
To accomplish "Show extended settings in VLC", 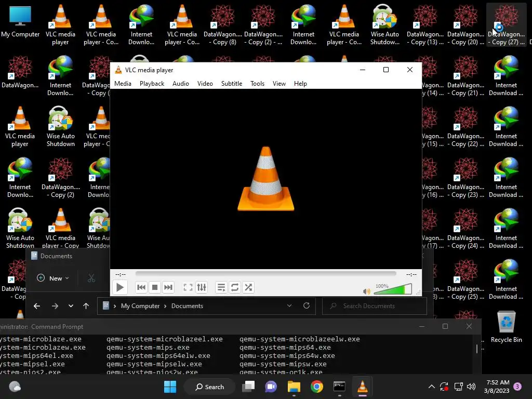I will click(x=202, y=287).
